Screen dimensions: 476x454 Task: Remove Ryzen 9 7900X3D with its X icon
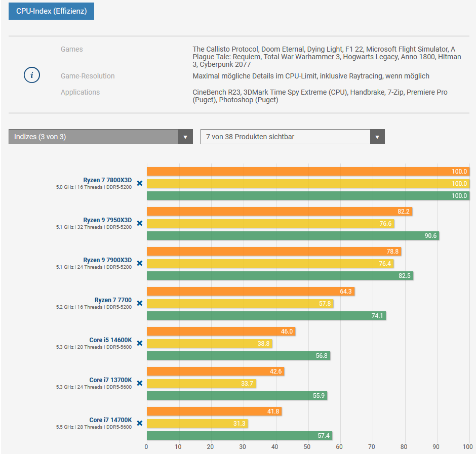click(140, 263)
